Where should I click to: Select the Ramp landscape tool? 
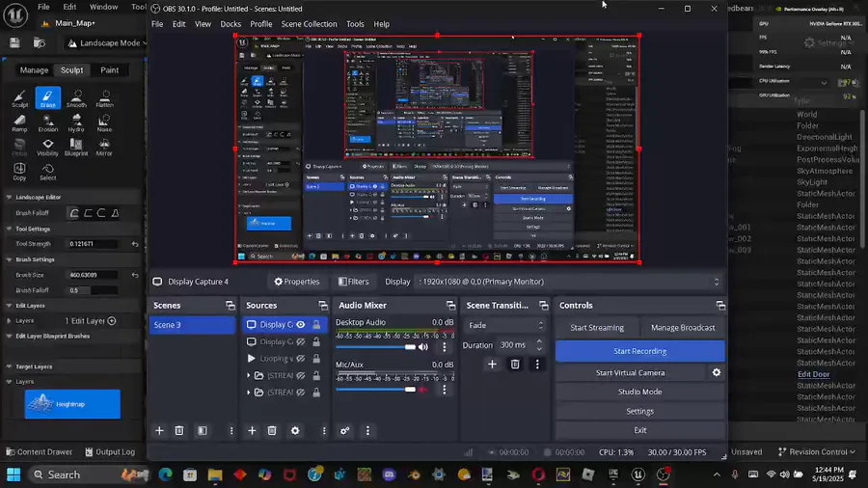[20, 122]
